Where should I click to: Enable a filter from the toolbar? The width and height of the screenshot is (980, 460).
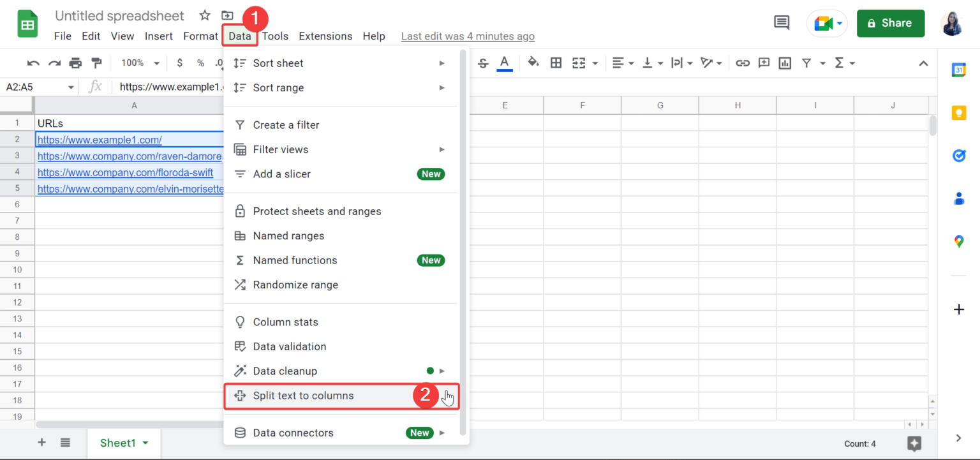(x=805, y=63)
